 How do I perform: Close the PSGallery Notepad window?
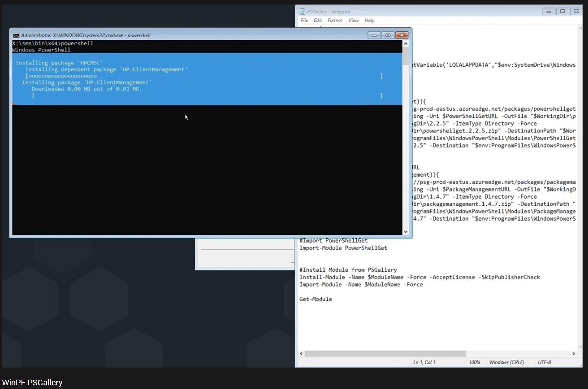pos(576,11)
